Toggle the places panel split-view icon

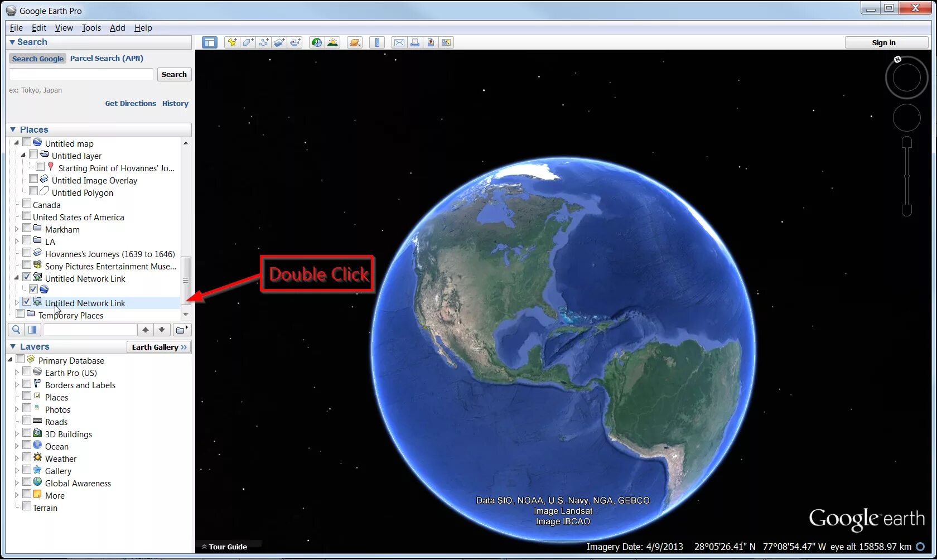[x=32, y=330]
